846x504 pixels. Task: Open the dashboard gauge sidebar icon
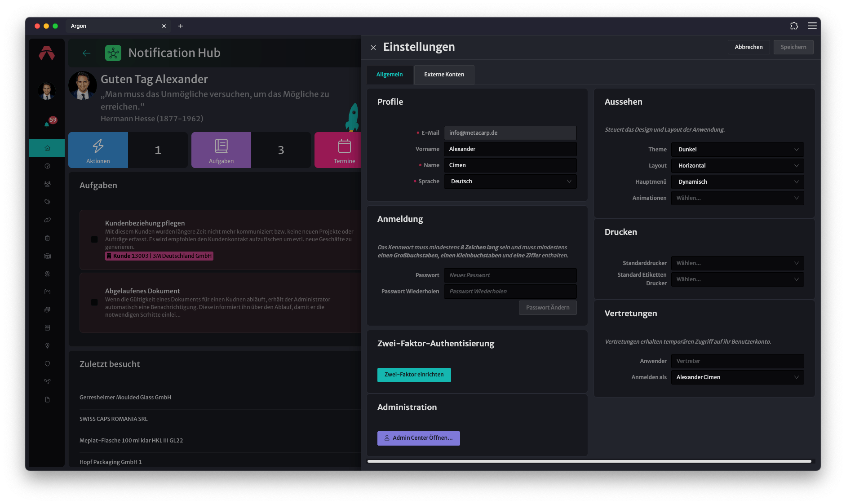pyautogui.click(x=47, y=166)
